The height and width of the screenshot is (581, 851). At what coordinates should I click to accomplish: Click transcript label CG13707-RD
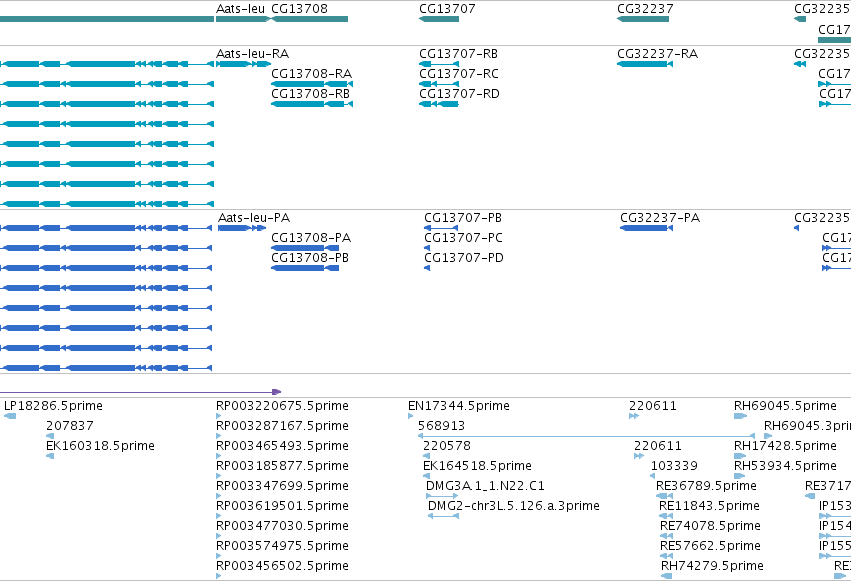point(459,94)
